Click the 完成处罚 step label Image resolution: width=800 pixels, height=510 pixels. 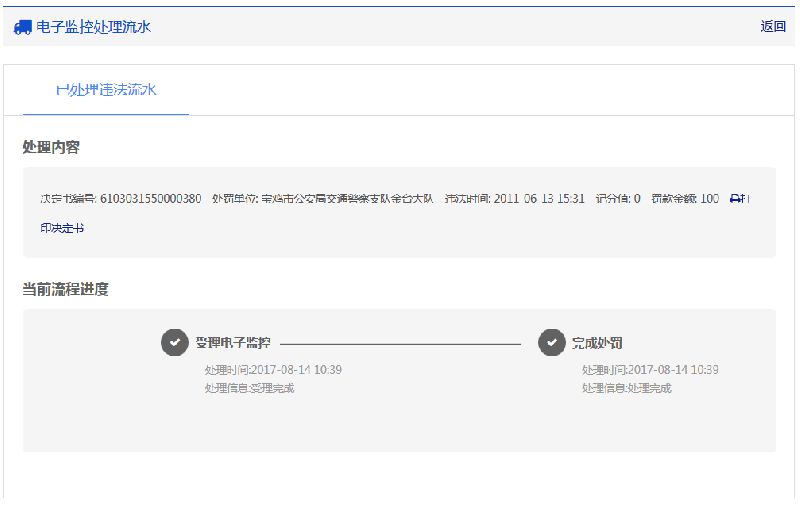click(x=598, y=343)
